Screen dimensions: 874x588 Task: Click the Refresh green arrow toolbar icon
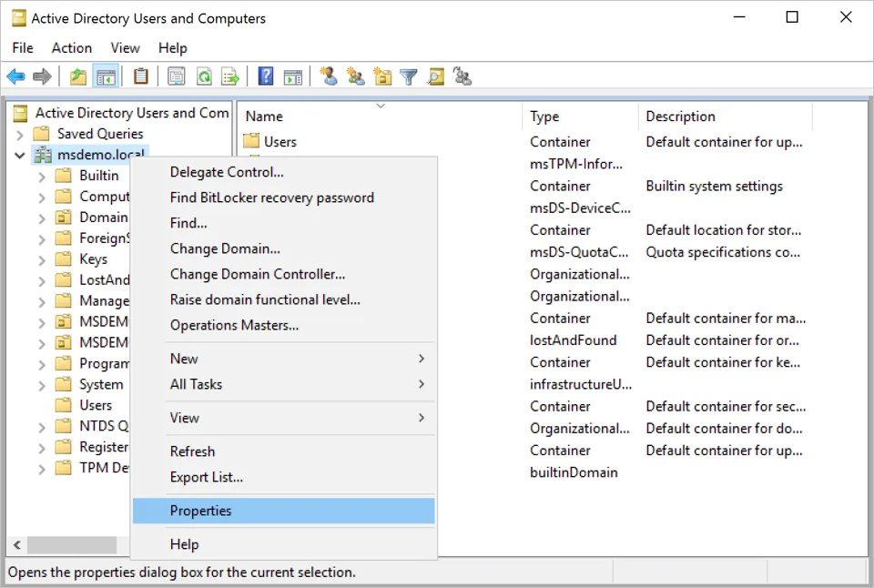point(204,76)
